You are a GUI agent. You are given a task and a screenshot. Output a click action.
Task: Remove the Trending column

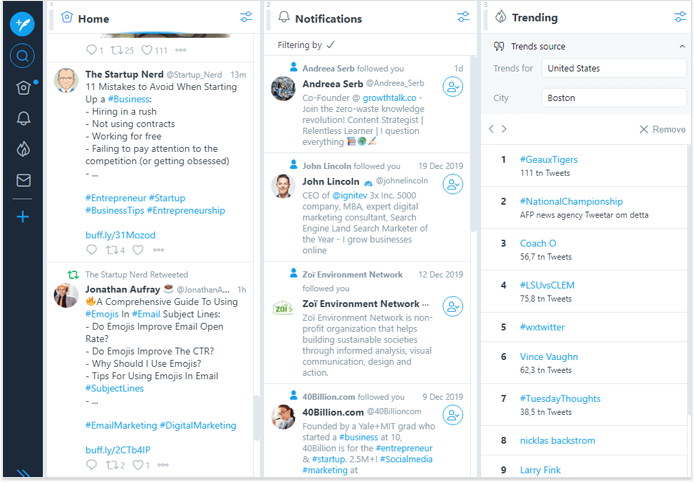663,129
